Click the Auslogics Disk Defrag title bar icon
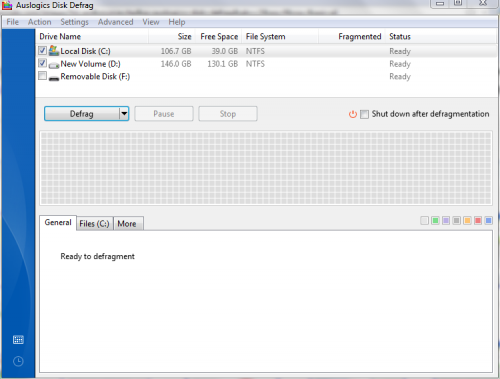This screenshot has width=500, height=379. click(x=7, y=5)
